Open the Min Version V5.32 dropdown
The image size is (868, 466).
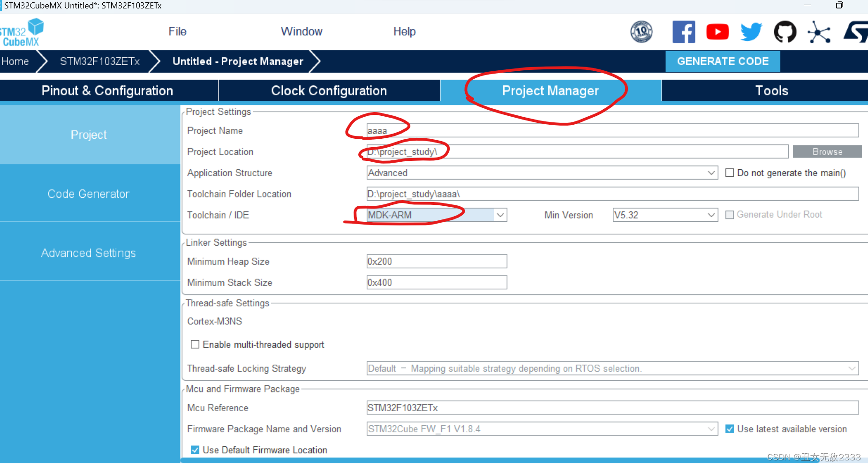tap(665, 215)
